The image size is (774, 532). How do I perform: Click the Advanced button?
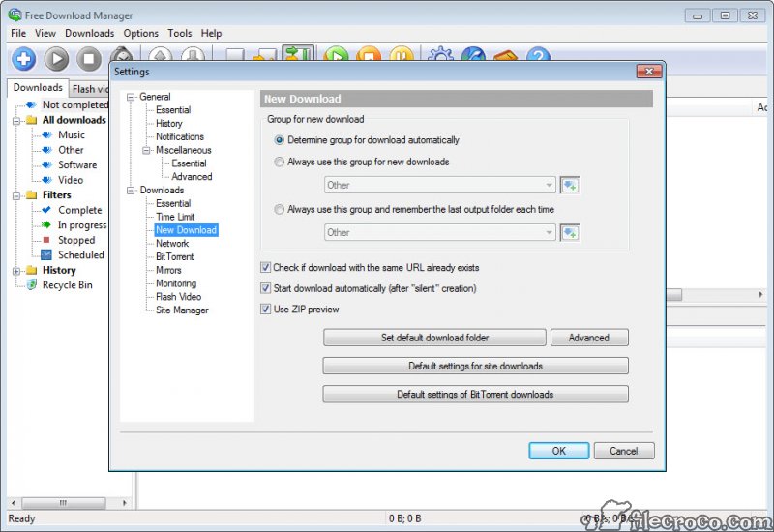[589, 338]
